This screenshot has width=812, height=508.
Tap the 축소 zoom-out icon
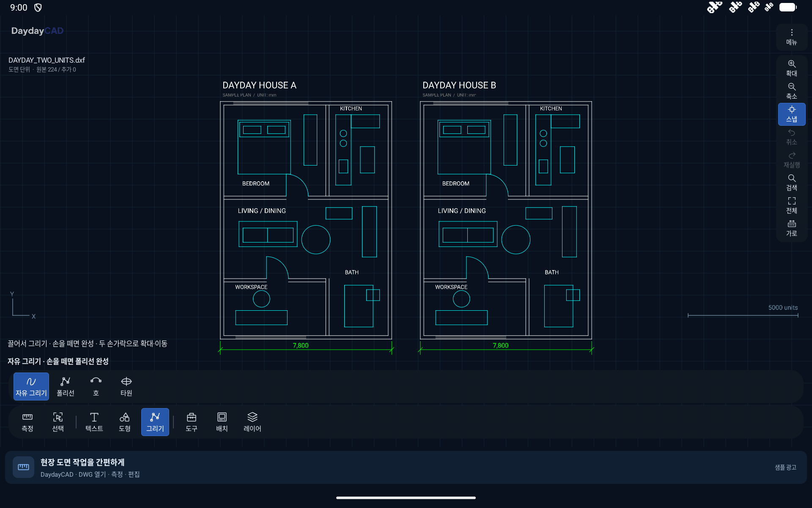pos(792,91)
